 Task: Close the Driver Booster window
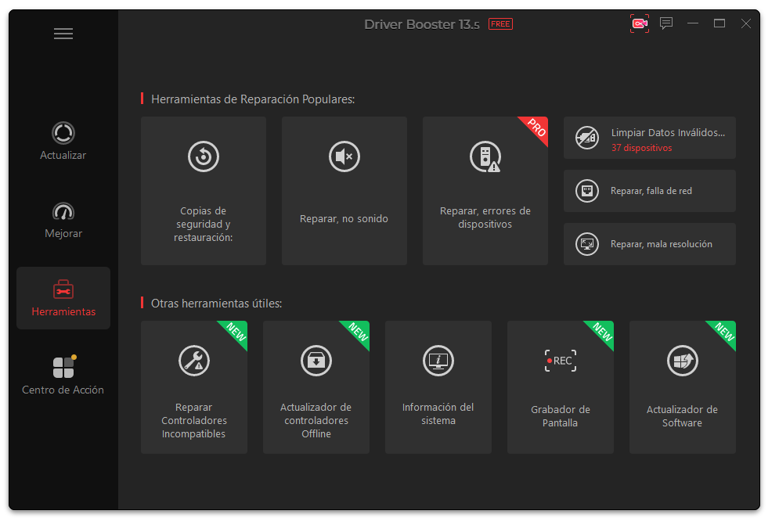click(745, 23)
